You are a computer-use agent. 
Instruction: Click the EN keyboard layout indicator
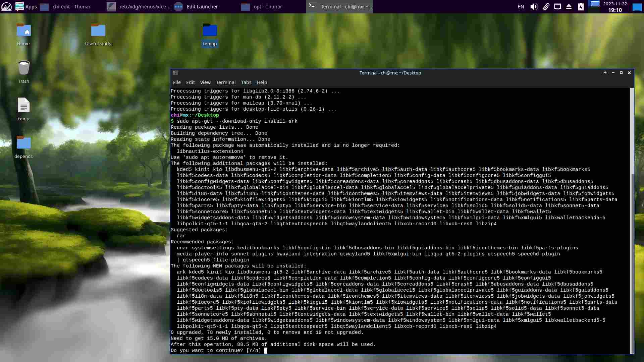pos(521,7)
